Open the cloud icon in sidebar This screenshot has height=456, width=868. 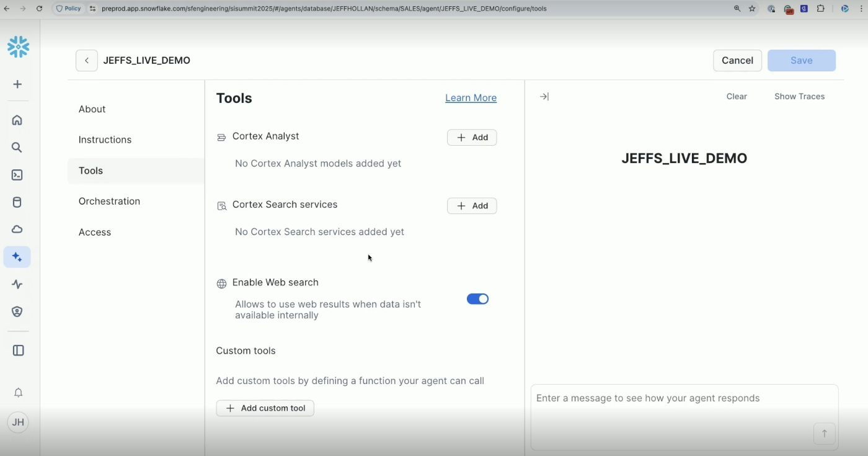(x=17, y=230)
